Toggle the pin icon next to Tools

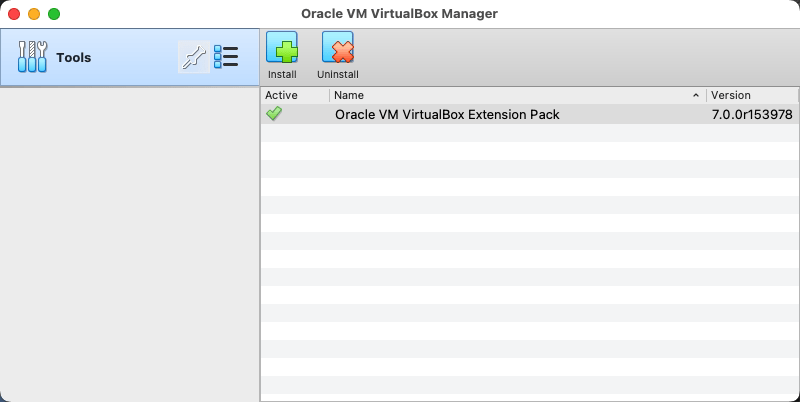[193, 57]
